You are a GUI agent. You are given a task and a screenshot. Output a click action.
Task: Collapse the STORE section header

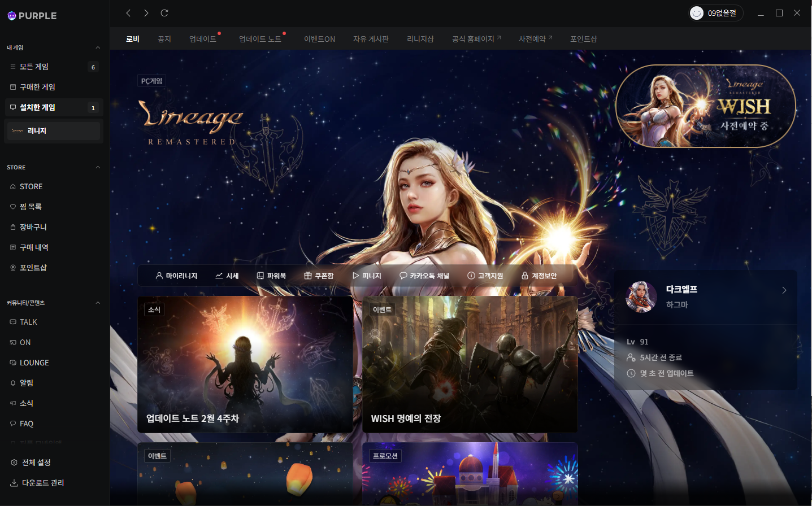click(97, 167)
